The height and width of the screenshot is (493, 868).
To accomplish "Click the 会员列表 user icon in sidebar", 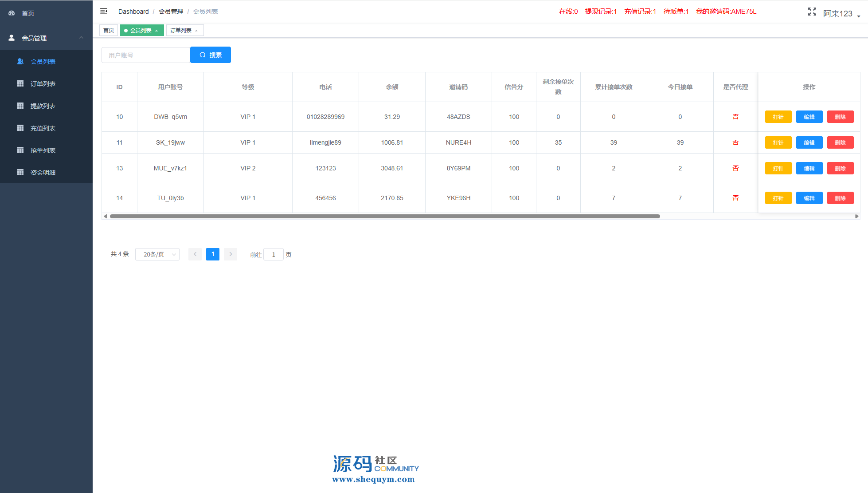I will (x=20, y=62).
